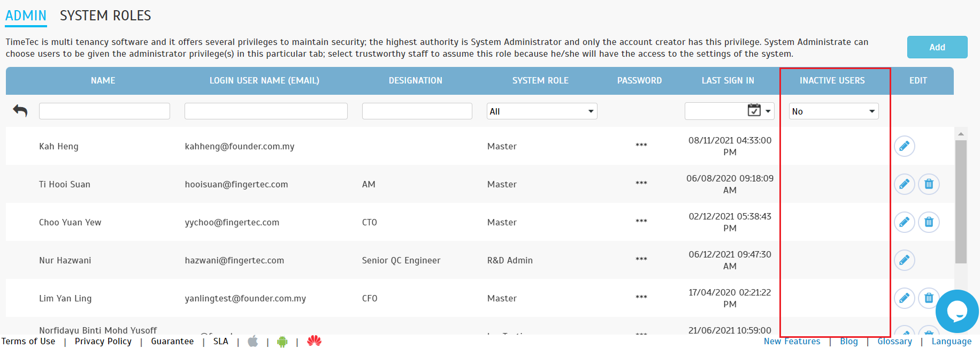Click the Huawei app gallery icon
980x348 pixels.
click(315, 341)
